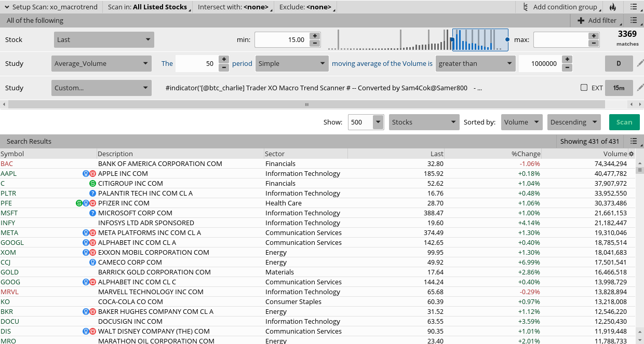This screenshot has width=644, height=344.
Task: Click the red phone icon in PFE row
Action: pos(92,203)
